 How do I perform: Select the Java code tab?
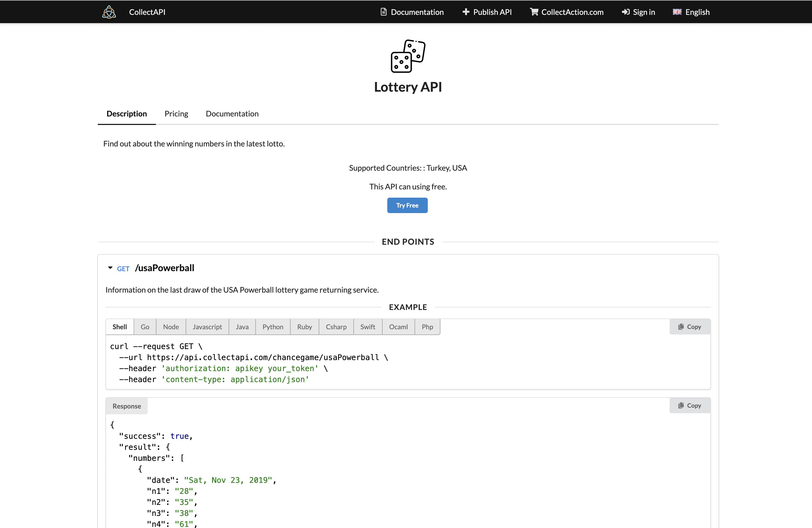point(242,326)
